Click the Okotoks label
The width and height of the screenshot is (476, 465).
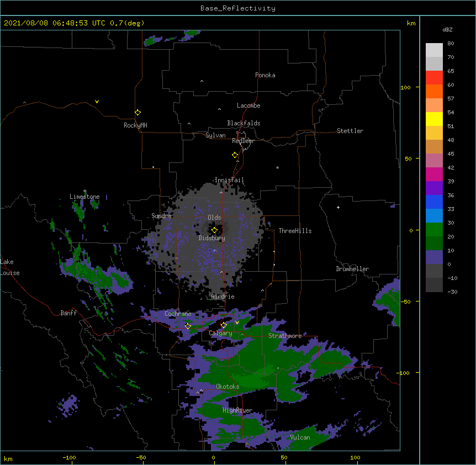[228, 387]
